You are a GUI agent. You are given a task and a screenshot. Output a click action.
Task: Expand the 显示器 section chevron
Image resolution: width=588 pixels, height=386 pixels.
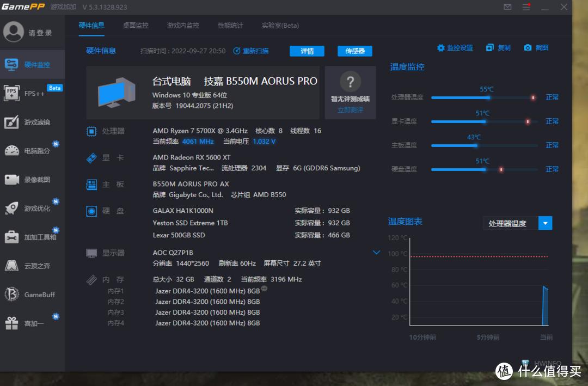point(377,253)
